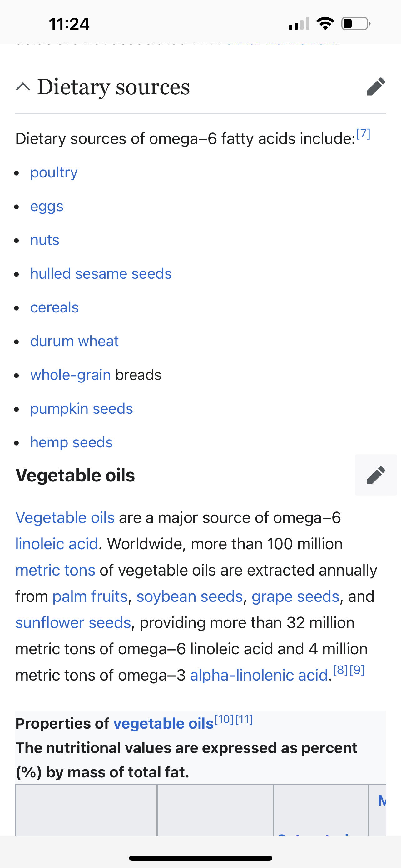Open the pumpkin seeds link

point(82,408)
